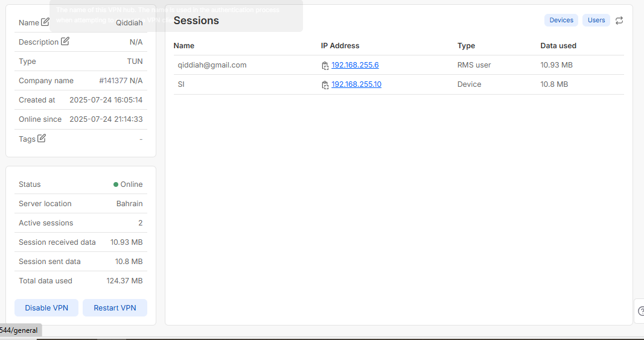The width and height of the screenshot is (644, 340).
Task: Sort sessions by the Type column header
Action: [466, 46]
